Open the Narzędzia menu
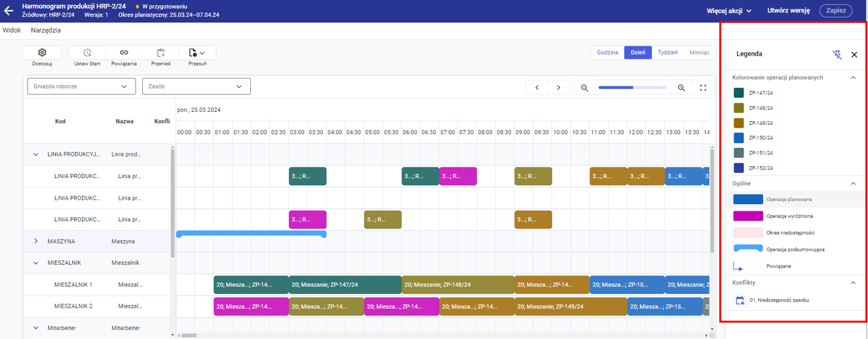Screen dimensions: 868x339 coord(46,30)
